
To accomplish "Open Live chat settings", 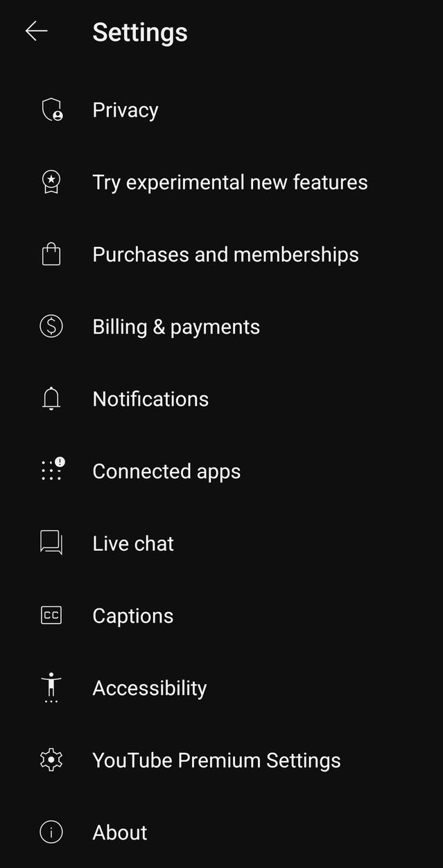I will click(x=133, y=543).
